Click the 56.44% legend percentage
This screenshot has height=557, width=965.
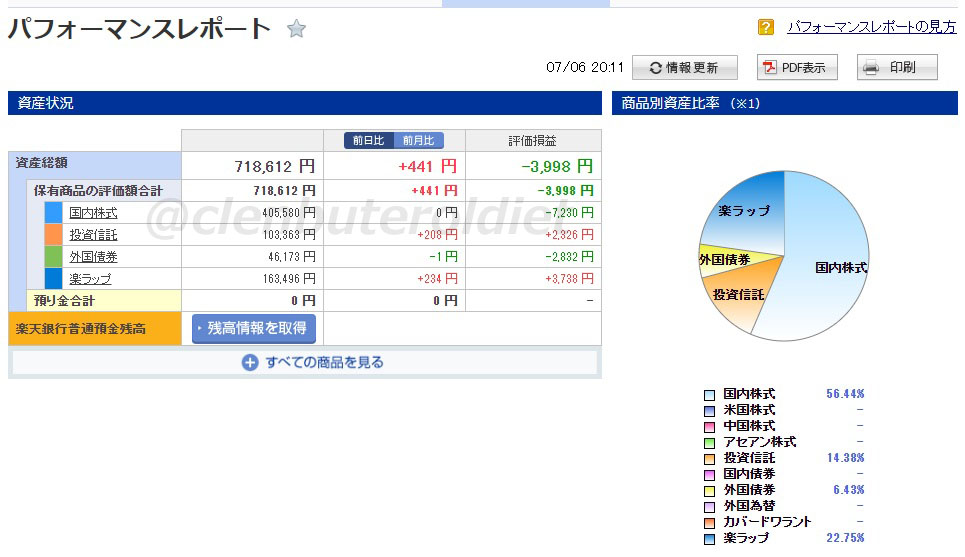point(845,394)
